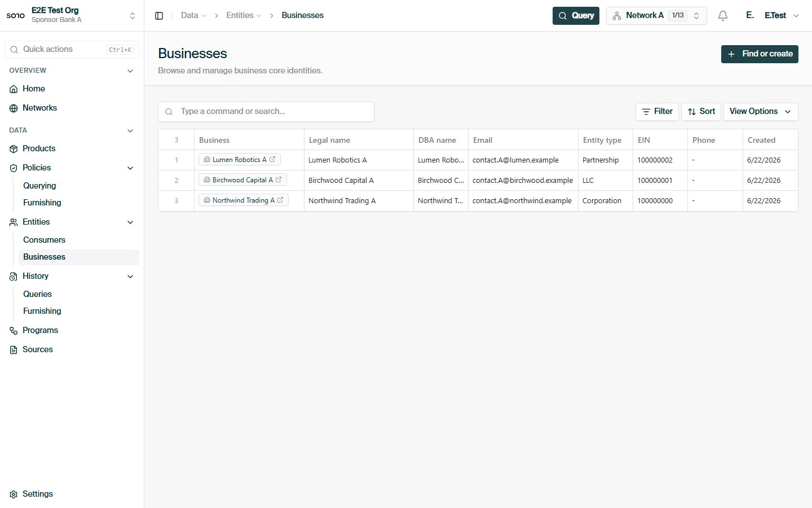Screen dimensions: 812x508
Task: Collapse the DATA section
Action: [130, 131]
